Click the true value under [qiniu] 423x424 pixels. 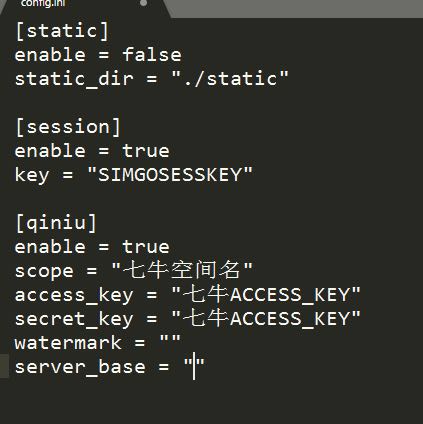[146, 247]
